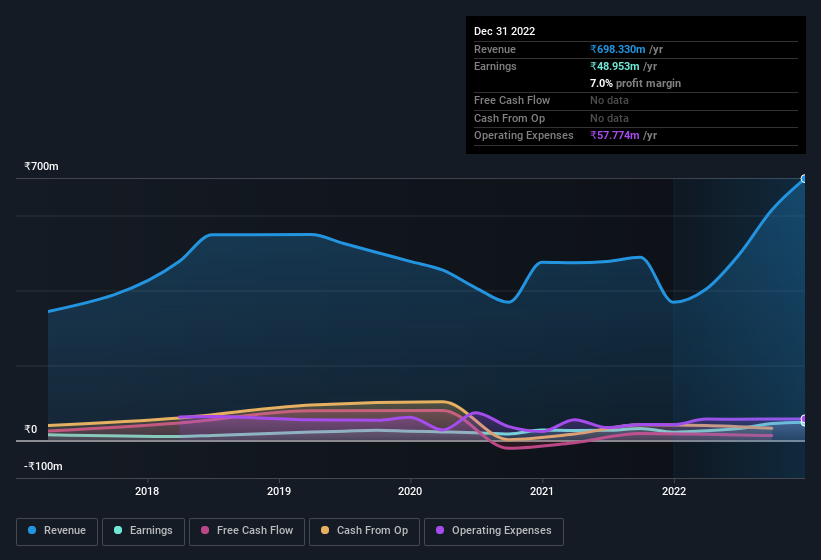Click the ₹0 y-axis label
821x560 pixels.
pos(31,430)
